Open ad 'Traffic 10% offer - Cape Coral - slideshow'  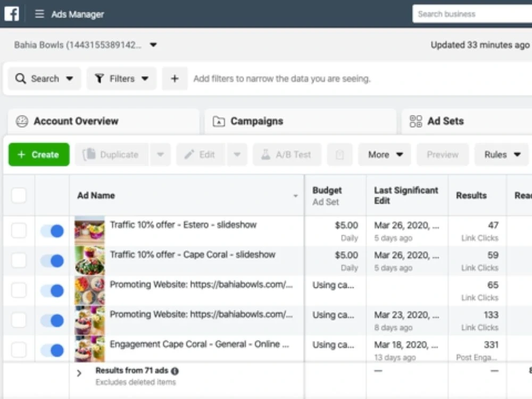pos(193,255)
